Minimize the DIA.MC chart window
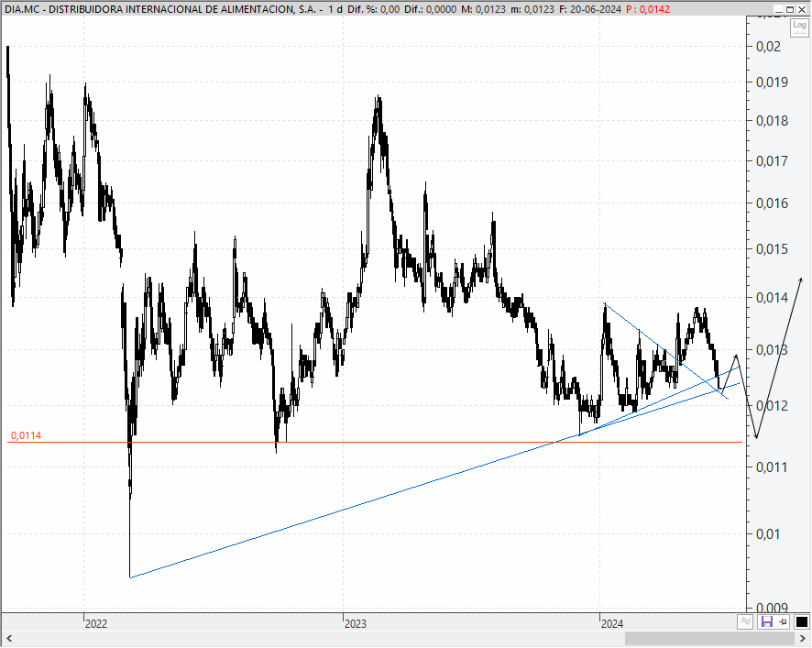 tap(779, 9)
